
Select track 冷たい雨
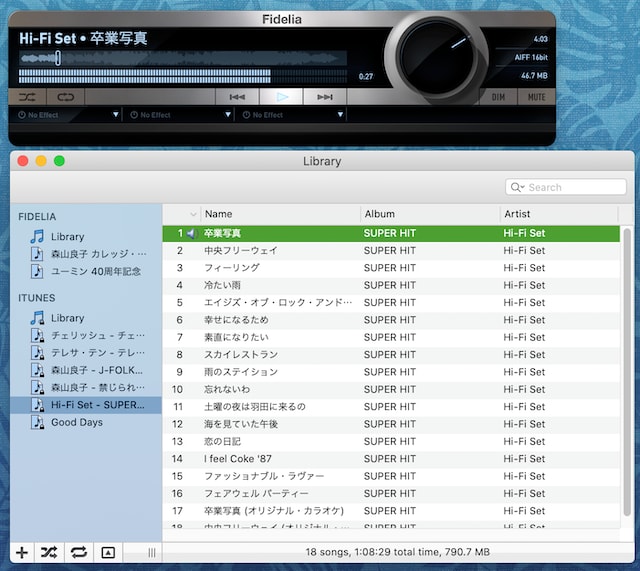click(x=391, y=285)
